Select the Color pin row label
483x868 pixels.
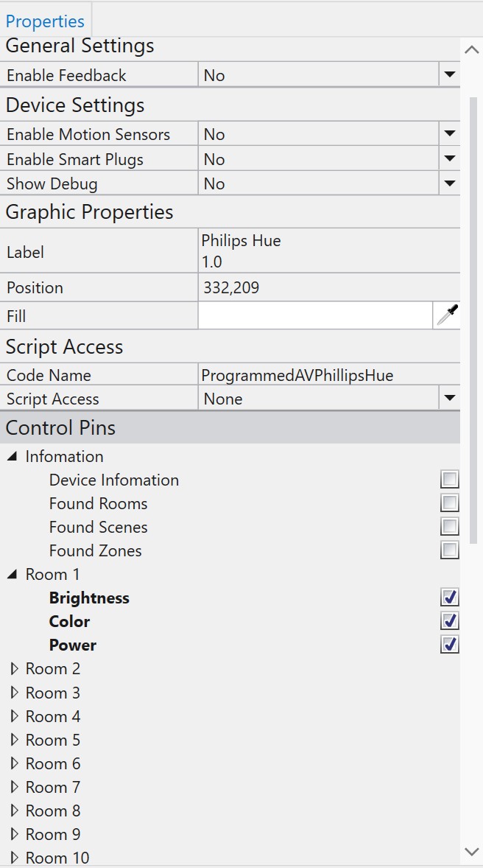[69, 621]
